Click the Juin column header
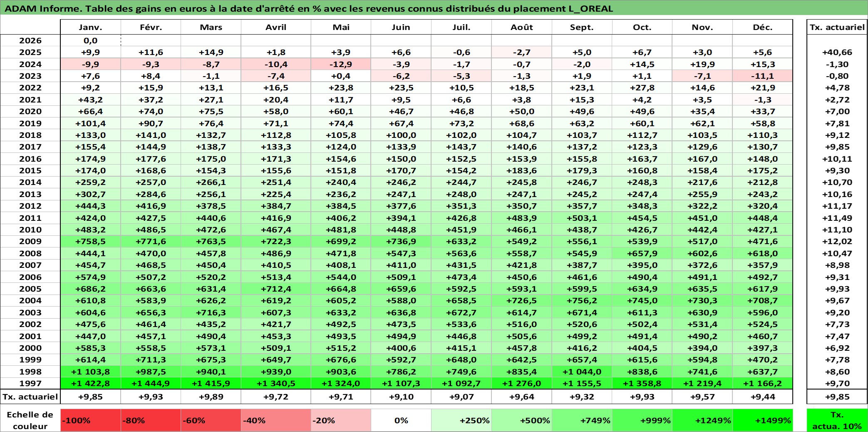 click(401, 27)
